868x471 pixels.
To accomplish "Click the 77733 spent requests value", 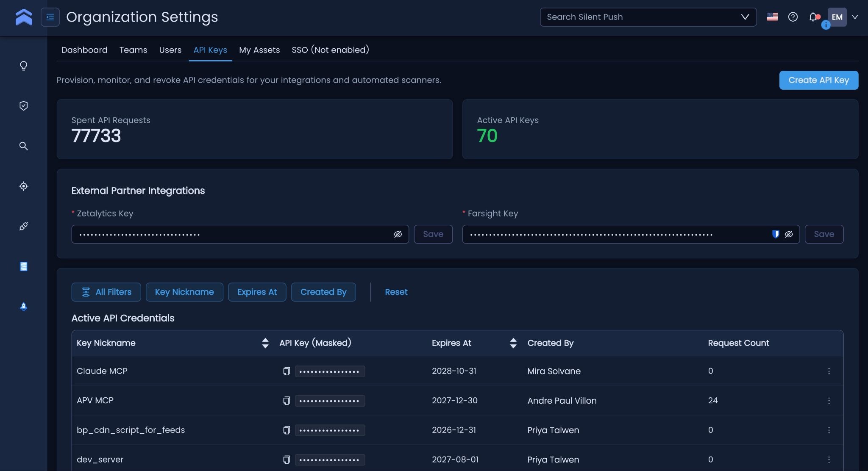I will 96,136.
